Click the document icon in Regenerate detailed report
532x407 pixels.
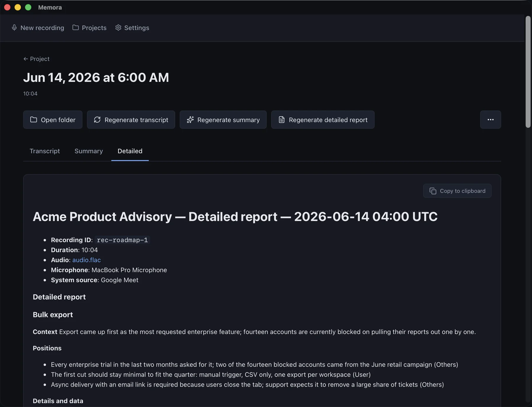(282, 119)
